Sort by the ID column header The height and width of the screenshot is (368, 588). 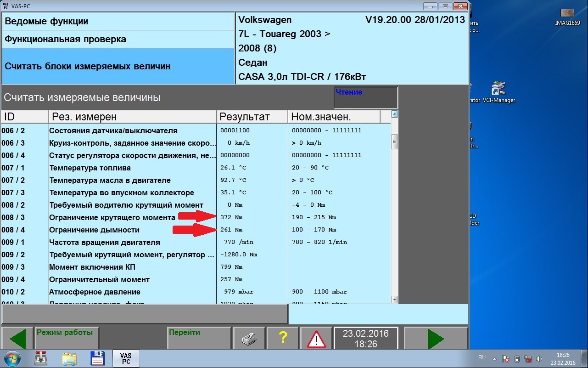tap(25, 117)
